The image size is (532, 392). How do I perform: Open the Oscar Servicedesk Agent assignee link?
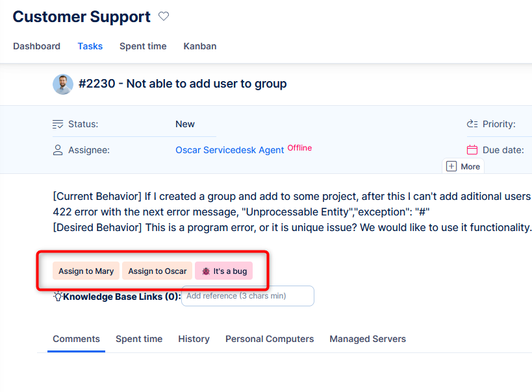click(229, 150)
